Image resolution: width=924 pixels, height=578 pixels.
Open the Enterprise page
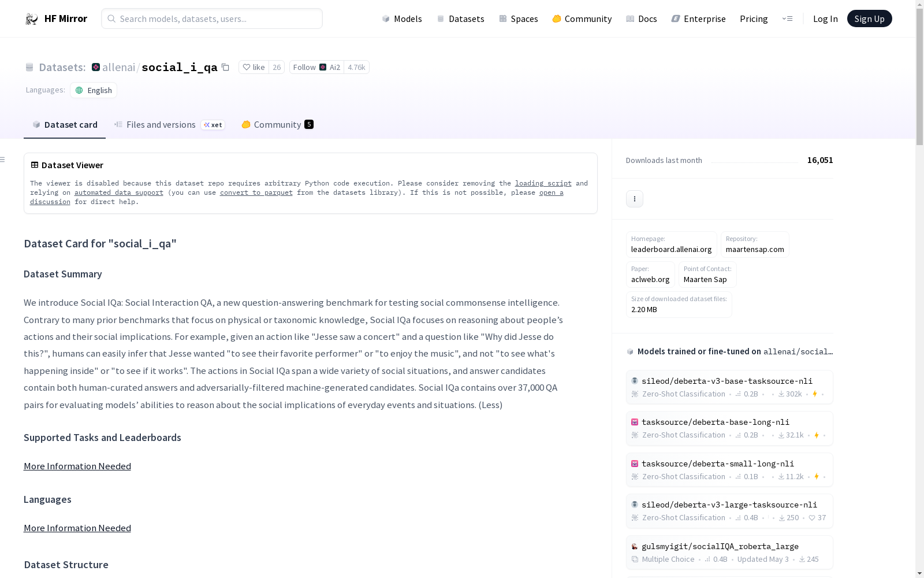[x=698, y=18]
